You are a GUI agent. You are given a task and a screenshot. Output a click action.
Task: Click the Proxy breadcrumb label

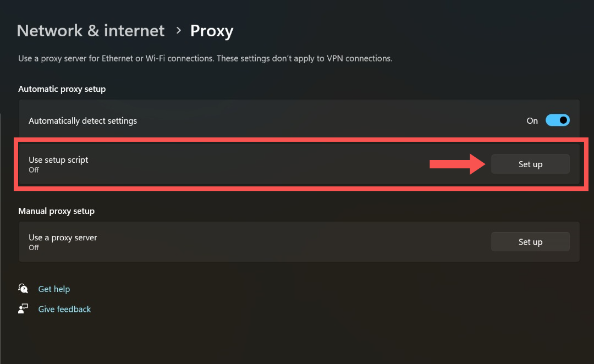point(212,31)
